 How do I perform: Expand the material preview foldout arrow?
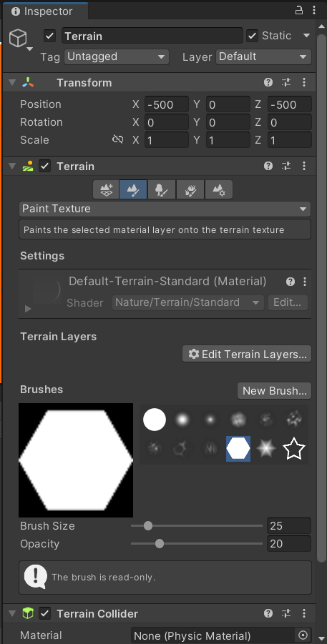[x=28, y=308]
